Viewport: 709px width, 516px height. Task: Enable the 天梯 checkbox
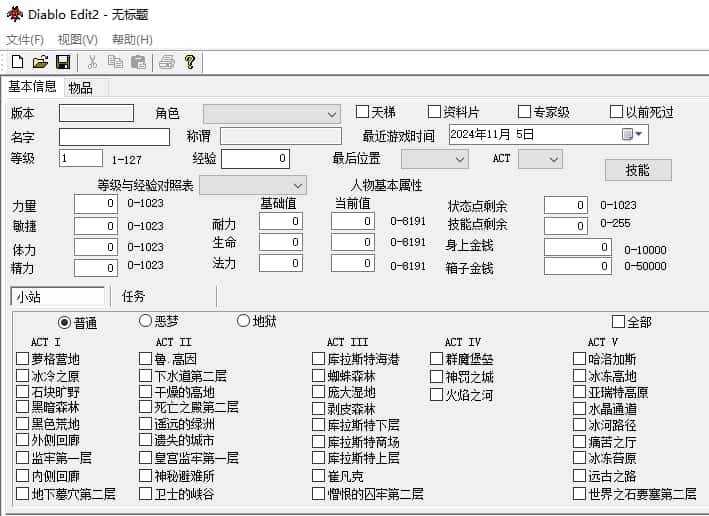pyautogui.click(x=375, y=112)
